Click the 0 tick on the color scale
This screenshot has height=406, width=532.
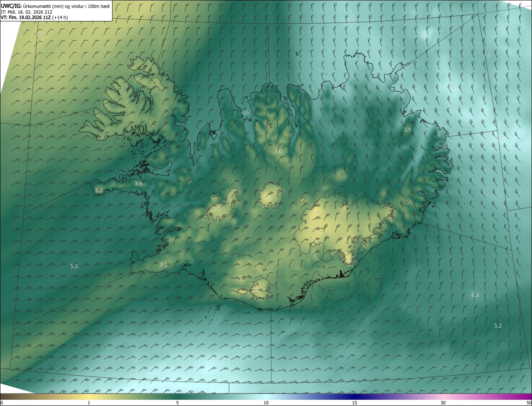[2, 403]
